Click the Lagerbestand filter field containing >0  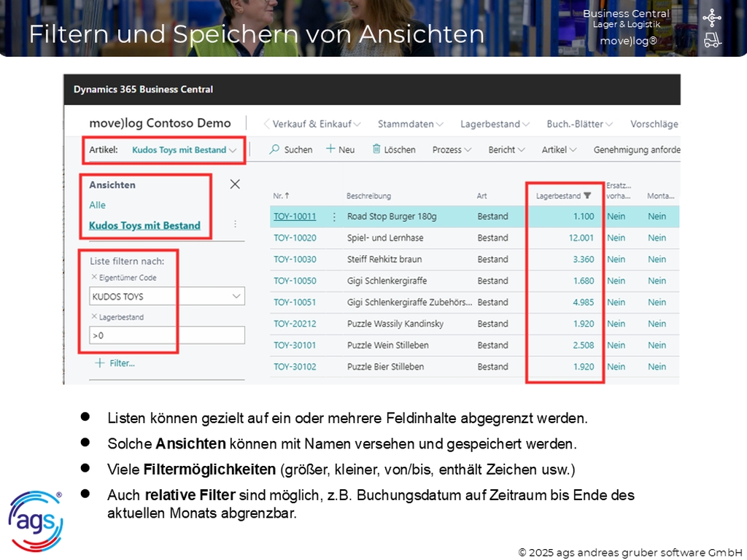pyautogui.click(x=167, y=335)
